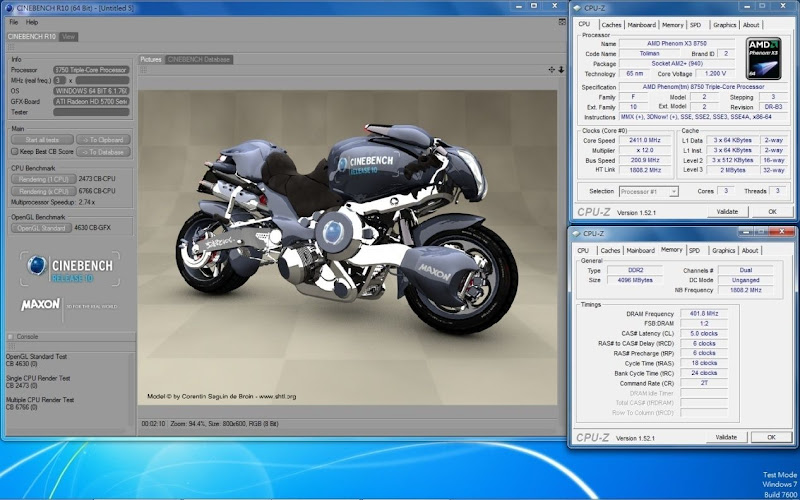Click the MHz real freq. count field
The image size is (800, 500).
click(x=60, y=81)
